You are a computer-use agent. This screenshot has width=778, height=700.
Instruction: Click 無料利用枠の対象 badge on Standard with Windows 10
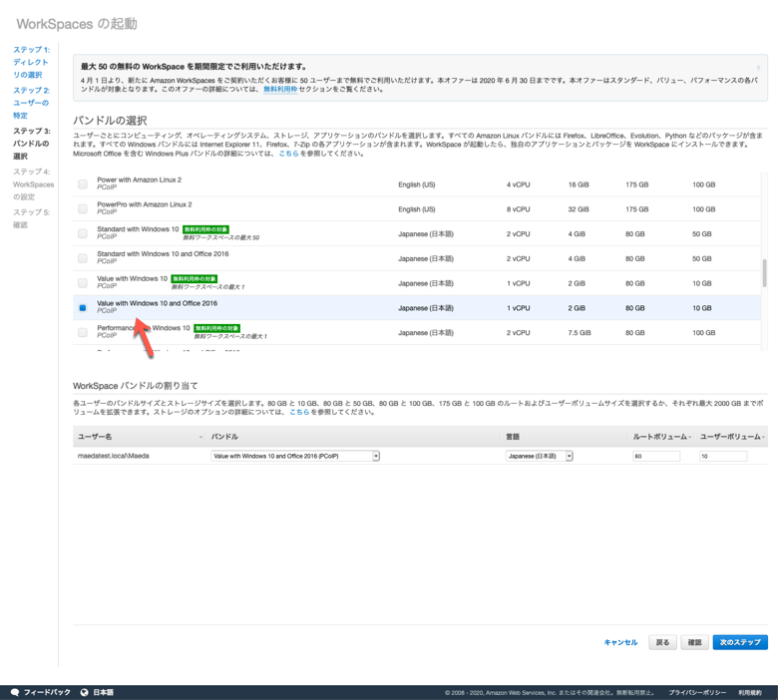pos(205,229)
